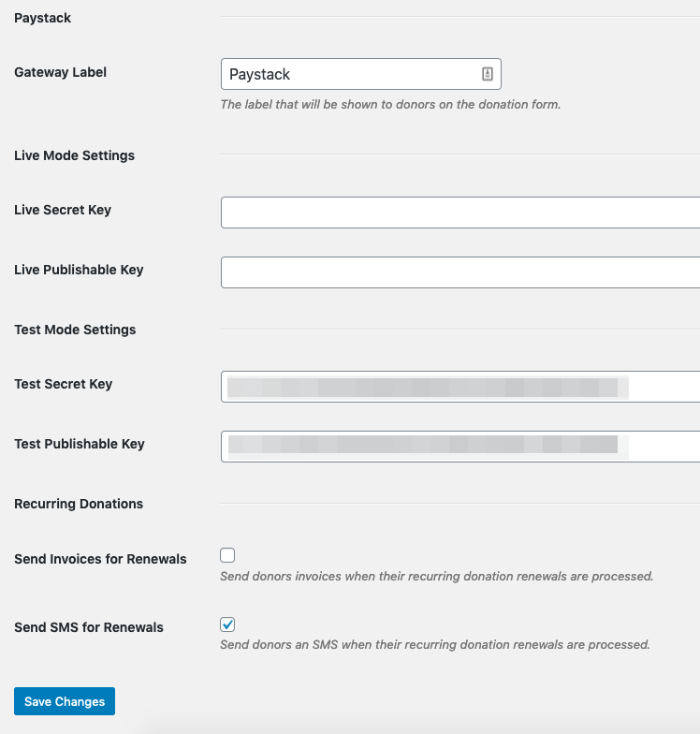Viewport: 700px width, 734px height.
Task: Focus the Live Publishable Key field
Action: tap(460, 272)
